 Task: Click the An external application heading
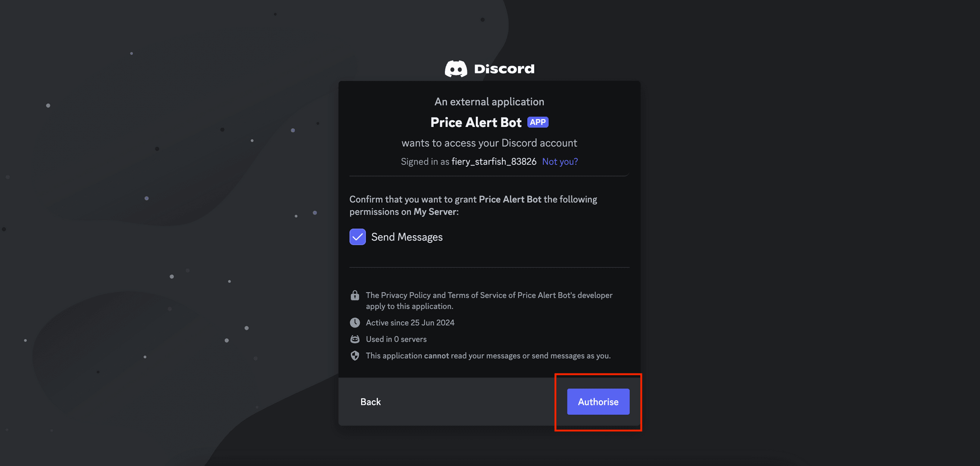pyautogui.click(x=490, y=101)
